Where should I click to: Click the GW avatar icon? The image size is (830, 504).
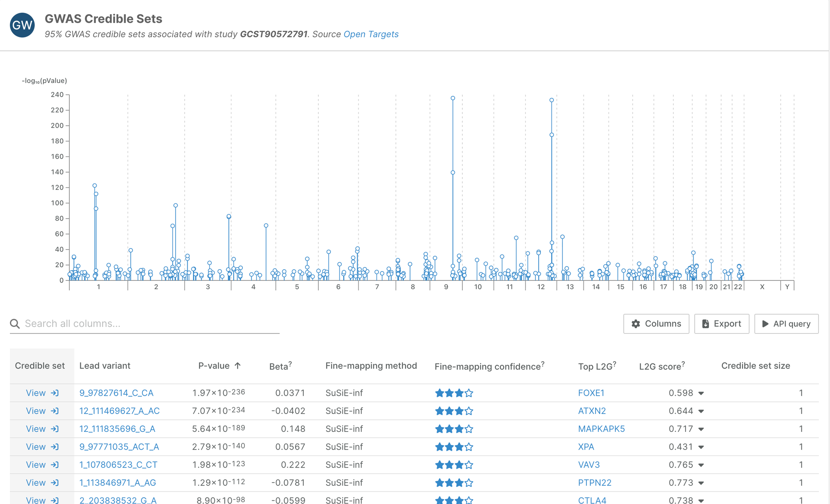(x=22, y=25)
